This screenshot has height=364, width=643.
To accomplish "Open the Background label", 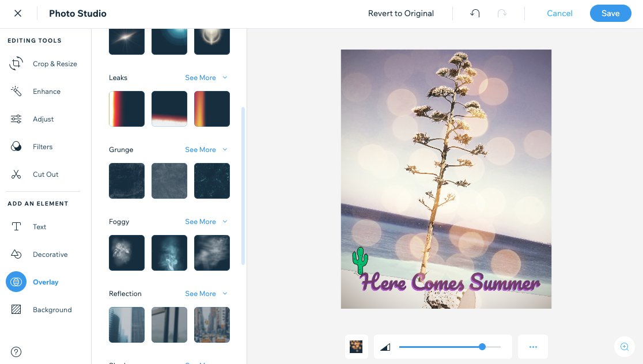I will tap(52, 309).
